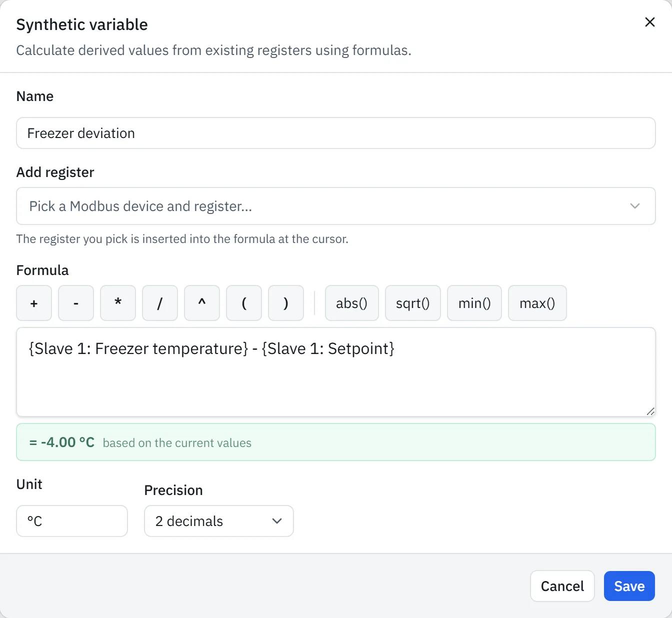The width and height of the screenshot is (672, 618).
Task: Insert the minus operator button
Action: (76, 303)
